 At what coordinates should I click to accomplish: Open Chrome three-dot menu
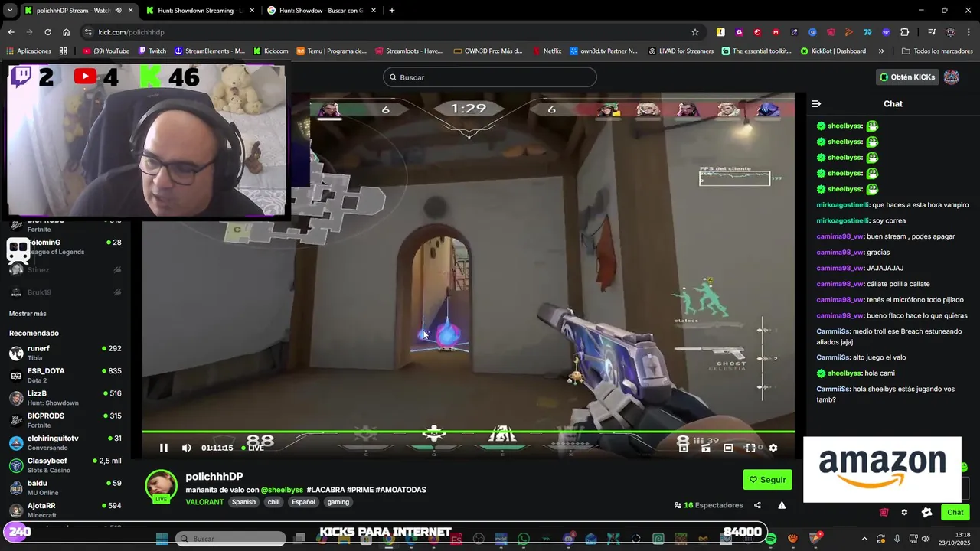point(969,32)
